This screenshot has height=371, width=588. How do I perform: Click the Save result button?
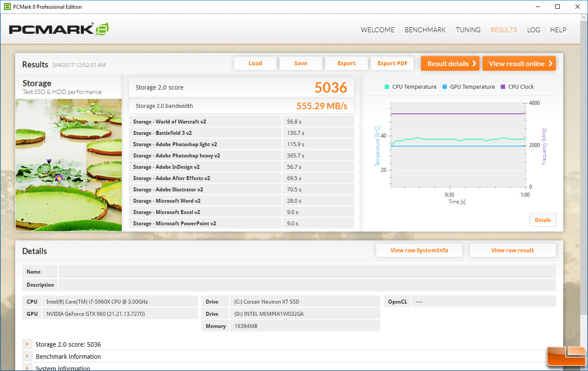click(x=301, y=64)
